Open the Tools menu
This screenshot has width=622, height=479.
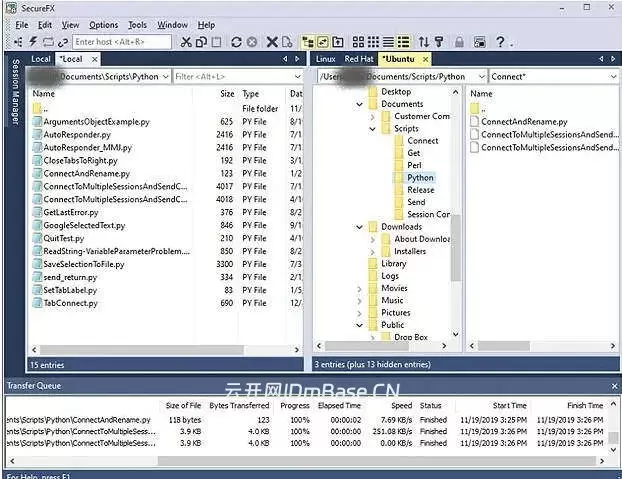(x=137, y=25)
